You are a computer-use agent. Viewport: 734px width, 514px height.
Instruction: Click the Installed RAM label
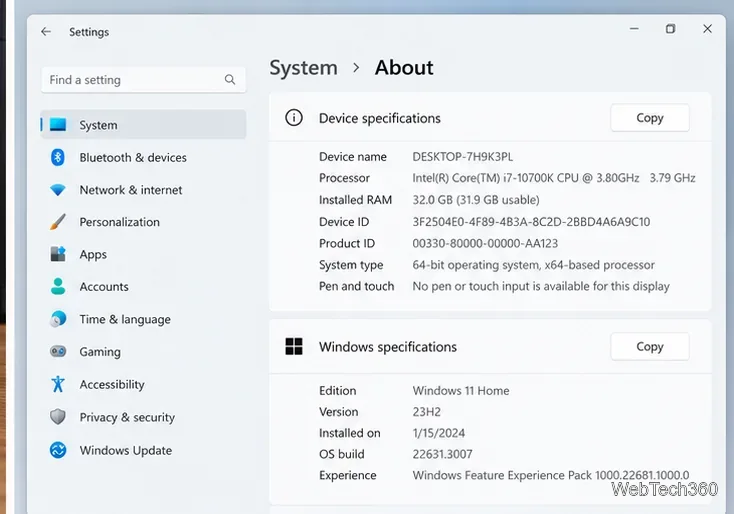[355, 200]
